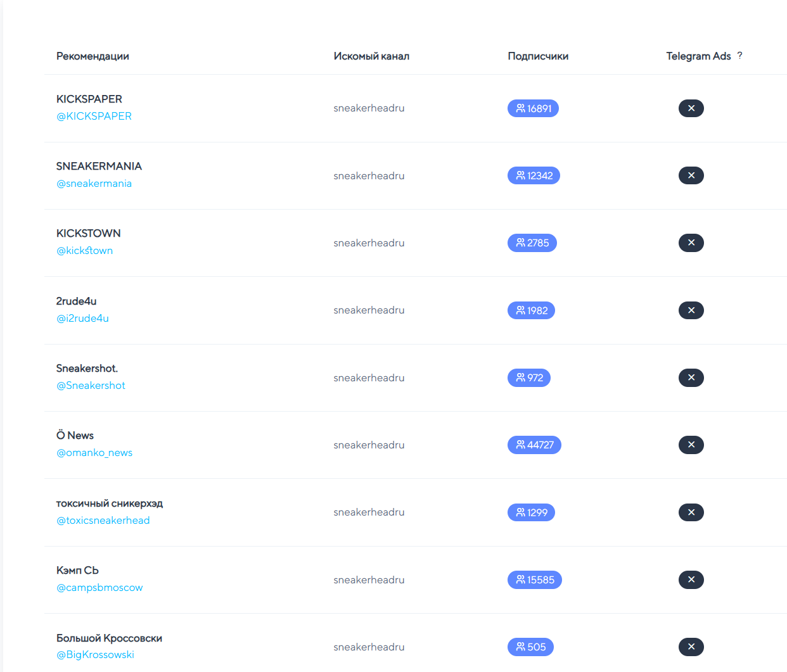Visit the @omanko_news channel link
Viewport: 787px width, 672px height.
point(94,453)
